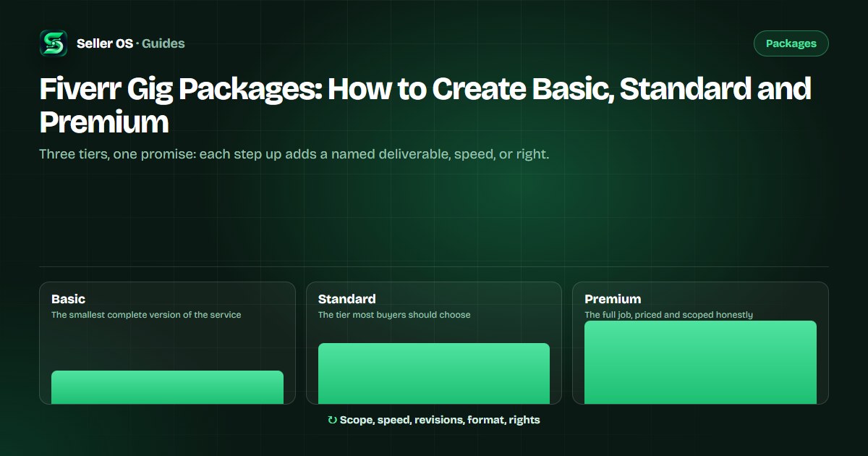Select the Premium tier card title
Viewport: 868px width, 456px height.
click(x=613, y=299)
